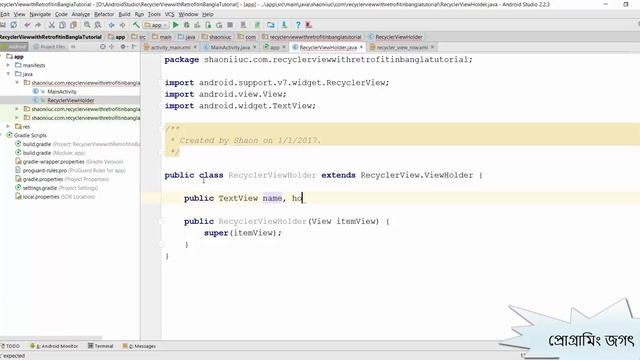The image size is (640, 360).
Task: Open the Navigate menu
Action: (40, 14)
